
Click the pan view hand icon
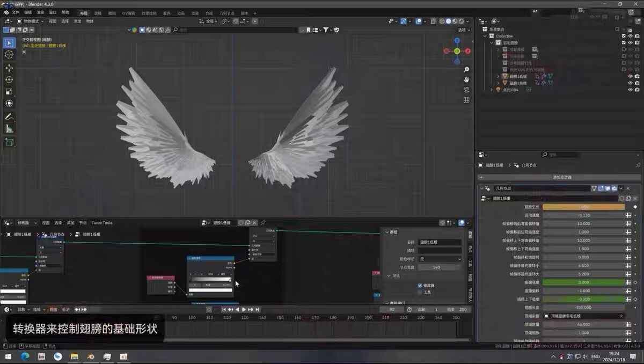click(466, 79)
